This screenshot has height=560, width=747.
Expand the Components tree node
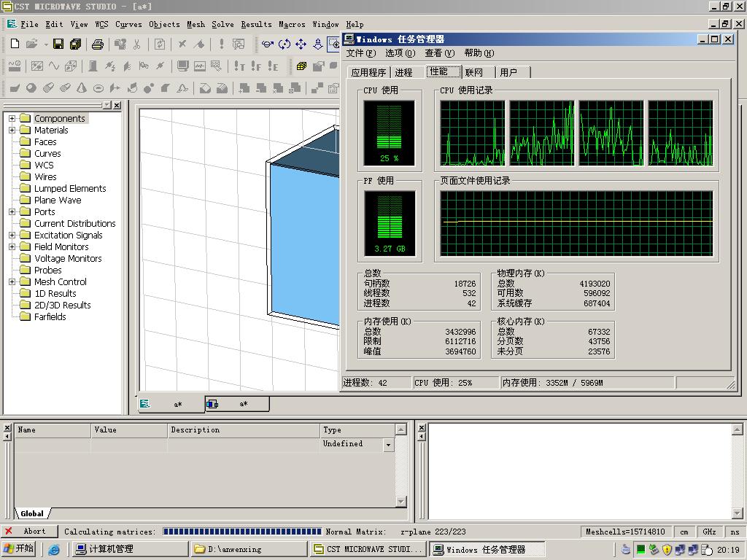pos(12,119)
